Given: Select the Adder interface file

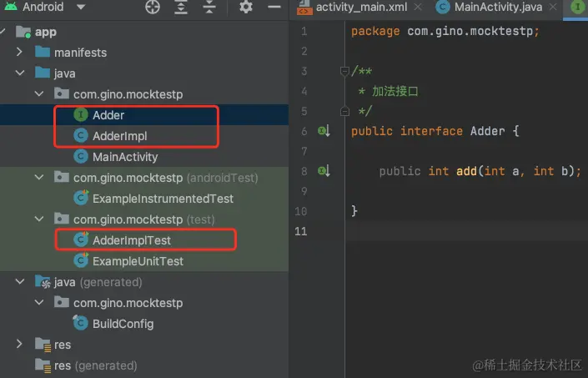Looking at the screenshot, I should [x=108, y=115].
